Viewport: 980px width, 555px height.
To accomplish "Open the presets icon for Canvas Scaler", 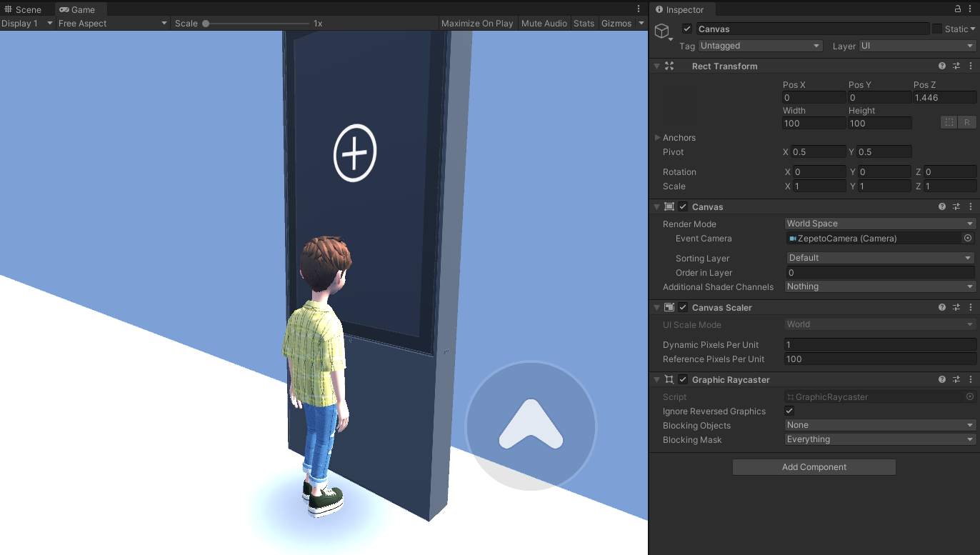I will click(956, 307).
